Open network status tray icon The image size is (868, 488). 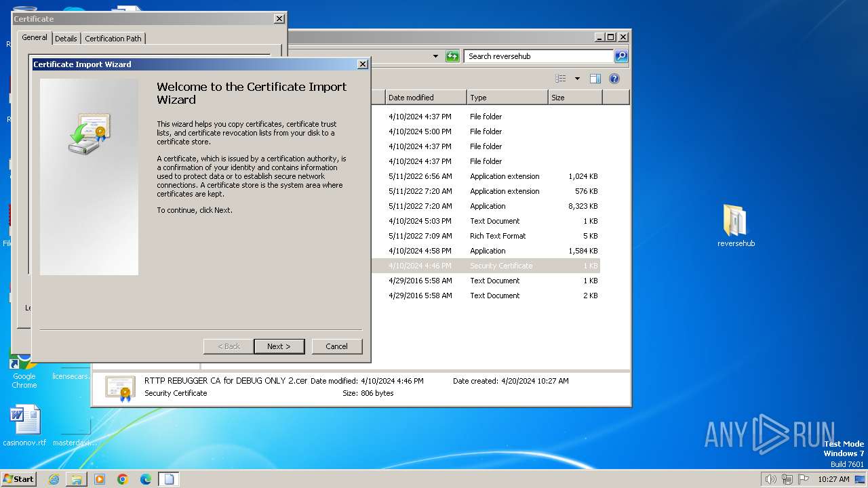tap(787, 479)
